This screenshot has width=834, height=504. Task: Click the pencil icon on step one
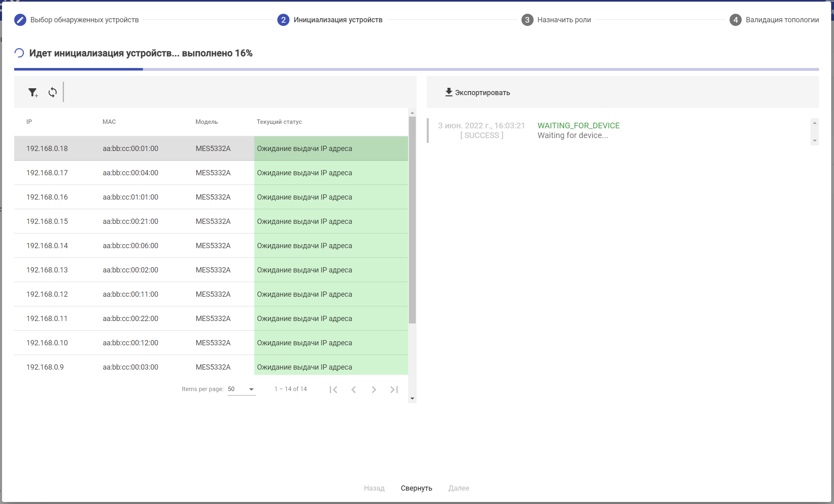[x=20, y=20]
